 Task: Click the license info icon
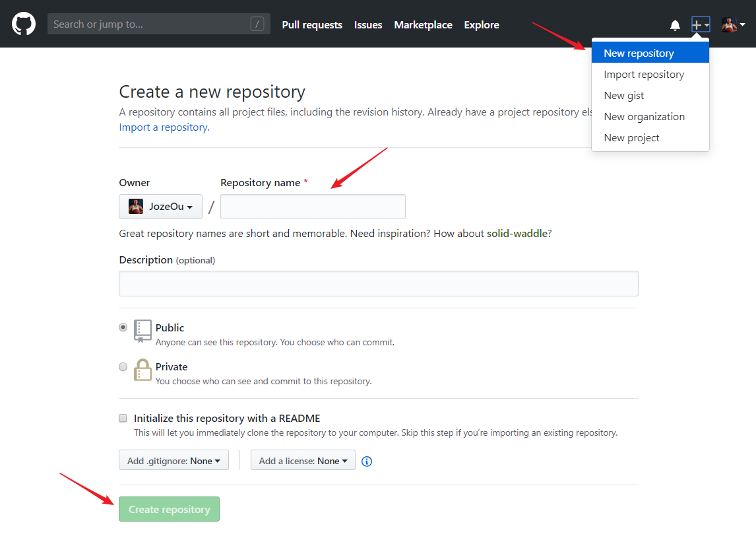pos(366,461)
